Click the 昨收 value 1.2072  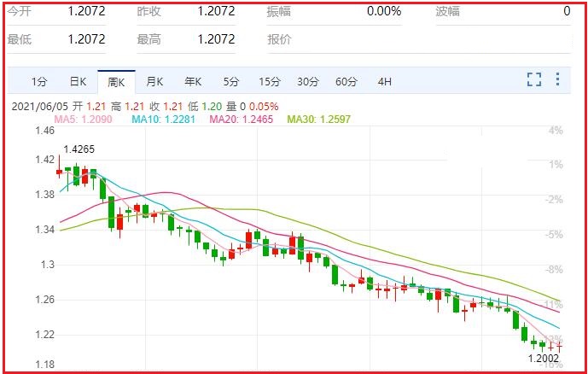pyautogui.click(x=217, y=11)
